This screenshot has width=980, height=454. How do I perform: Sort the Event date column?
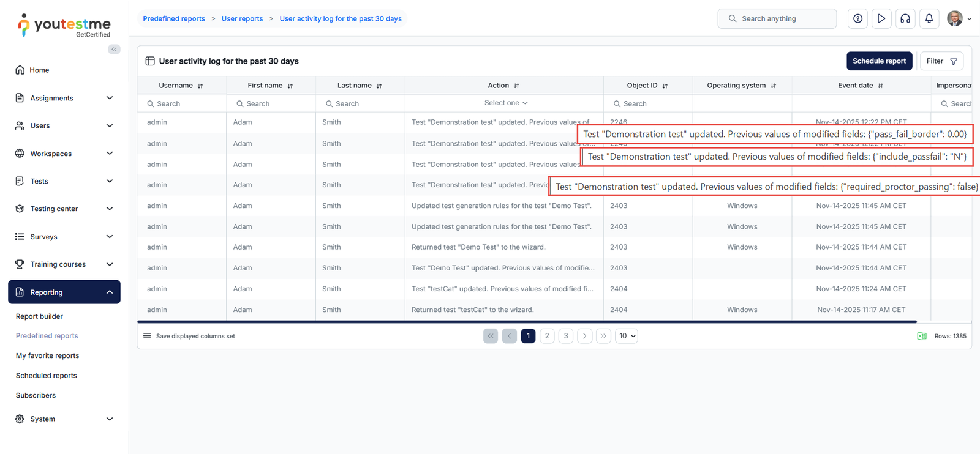880,86
